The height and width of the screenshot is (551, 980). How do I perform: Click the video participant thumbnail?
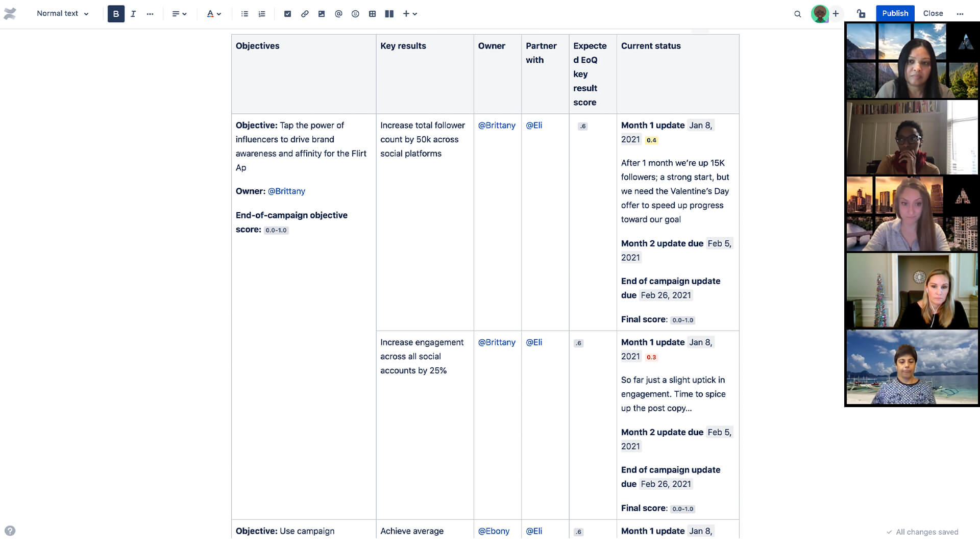coord(912,60)
